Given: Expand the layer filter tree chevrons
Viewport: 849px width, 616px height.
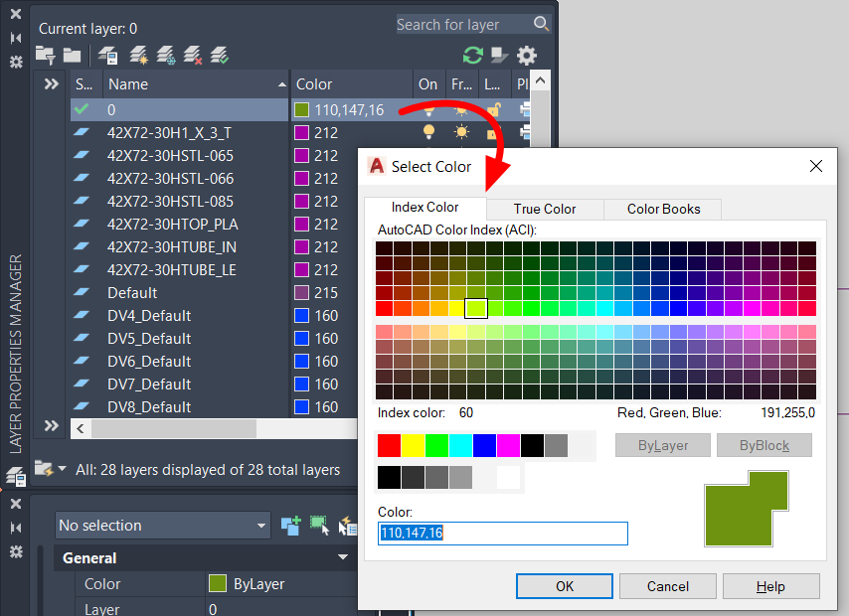Looking at the screenshot, I should point(52,83).
